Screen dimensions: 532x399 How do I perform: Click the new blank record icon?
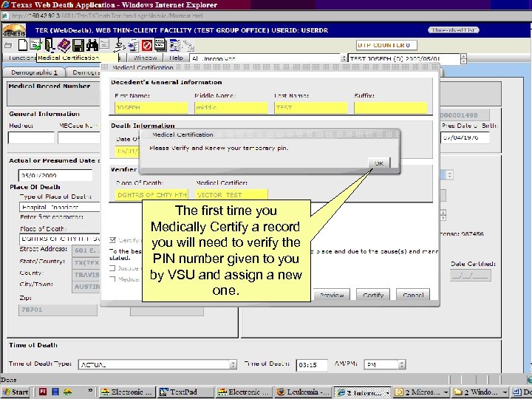[23, 45]
